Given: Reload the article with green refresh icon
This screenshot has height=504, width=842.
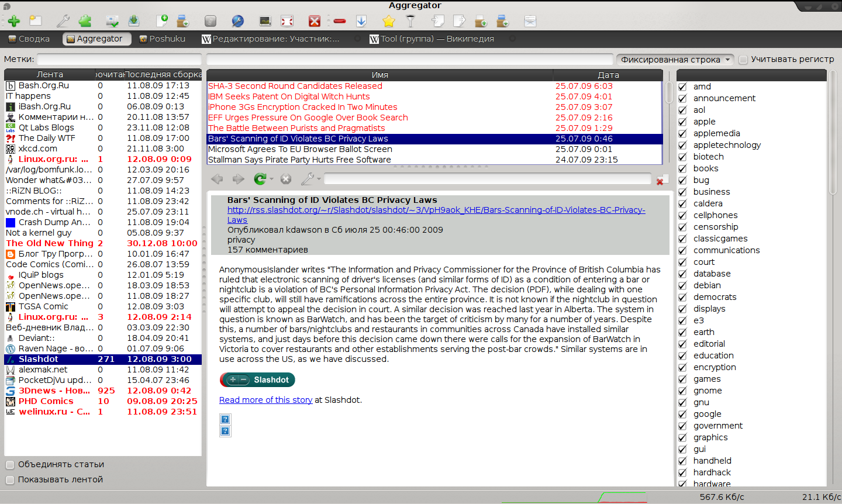Looking at the screenshot, I should coord(260,179).
